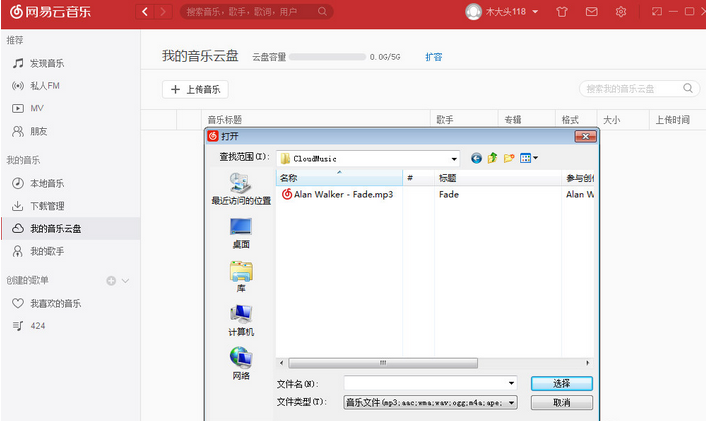Click the Fade title cell
Viewport: 706px width, 421px height.
(x=449, y=195)
